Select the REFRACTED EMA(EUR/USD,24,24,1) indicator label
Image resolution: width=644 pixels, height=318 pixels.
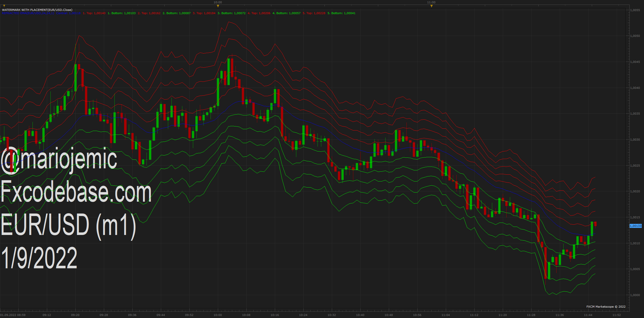(28, 13)
